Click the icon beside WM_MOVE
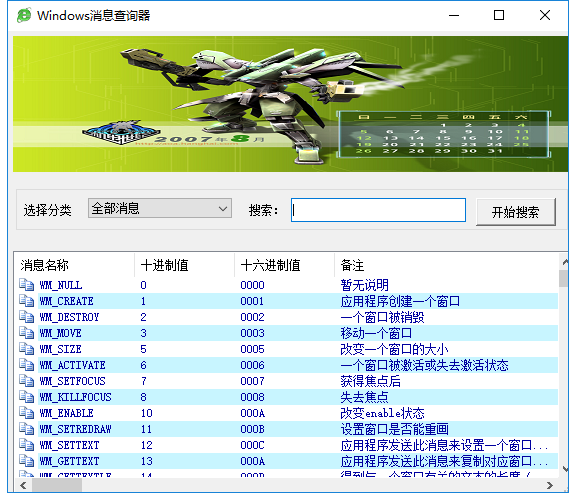The height and width of the screenshot is (500, 576). tap(26, 333)
